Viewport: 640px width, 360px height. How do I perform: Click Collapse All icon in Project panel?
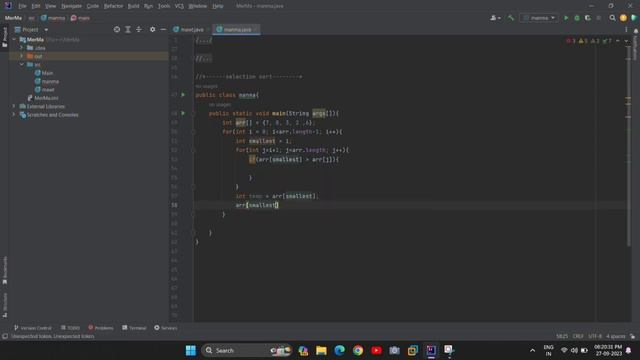pos(139,29)
